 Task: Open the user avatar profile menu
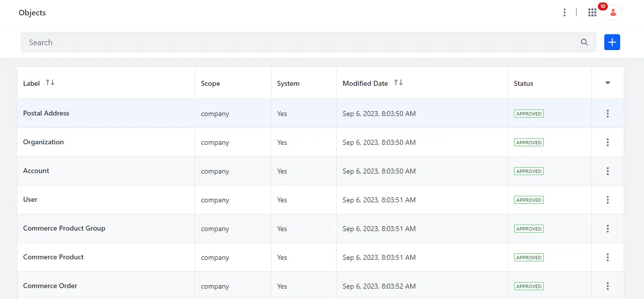pos(613,12)
